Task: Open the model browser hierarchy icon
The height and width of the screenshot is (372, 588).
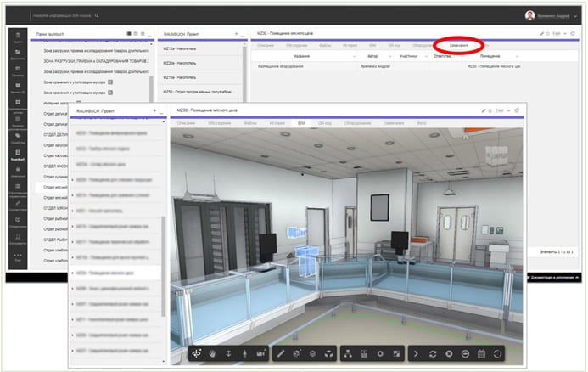Action: (x=348, y=353)
